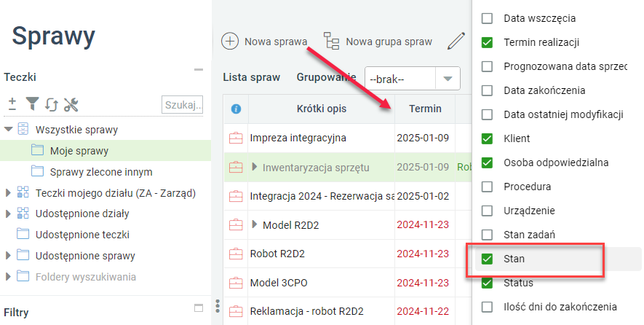Viewport: 644px width, 325px height.
Task: Click briefcase icon in Model R2D2 row
Action: coord(236,225)
